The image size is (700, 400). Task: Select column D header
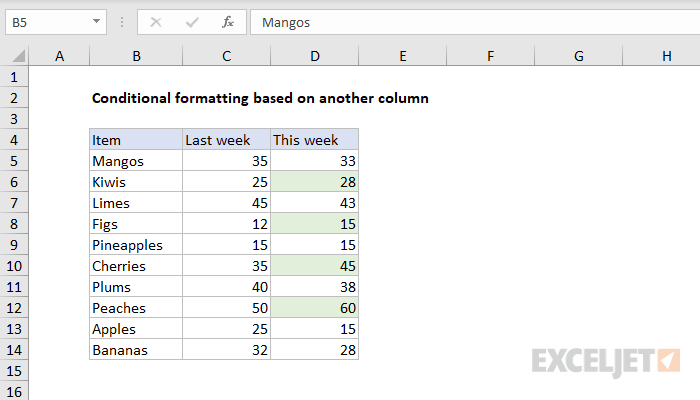[314, 57]
